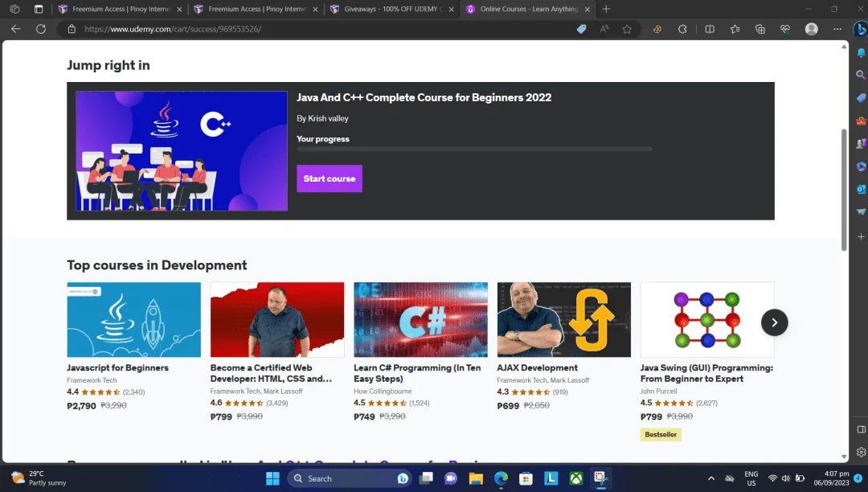This screenshot has height=492, width=868.
Task: Click the C# course thumbnail
Action: (x=420, y=319)
